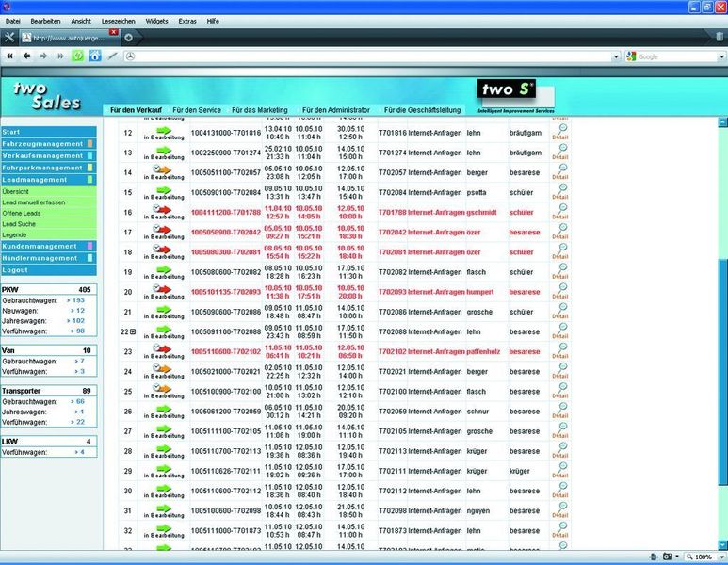
Task: Close the autojuerge browser tab
Action: [x=113, y=32]
